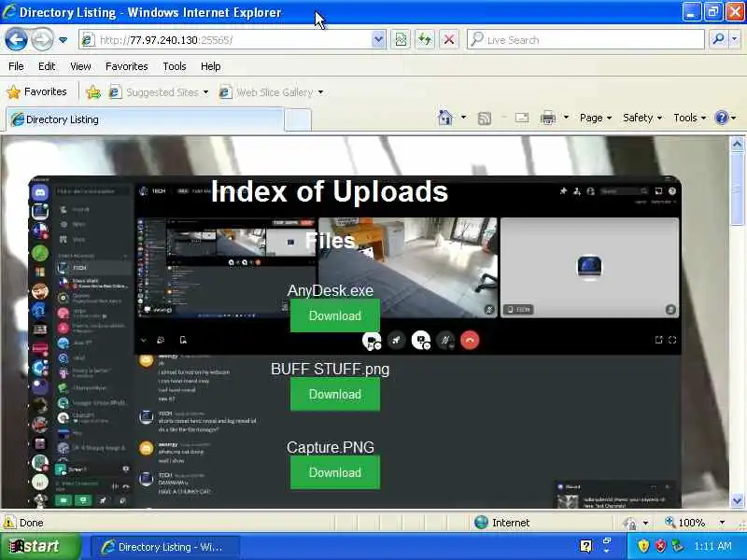Click the page scrollbar up arrow
The width and height of the screenshot is (747, 560).
(737, 144)
